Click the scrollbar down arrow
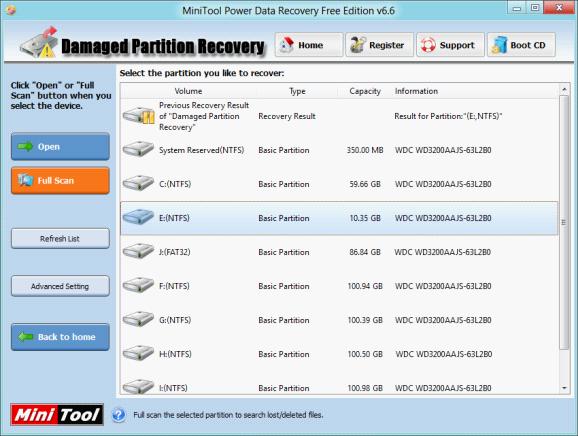Screen dimensions: 578x436 [564, 388]
